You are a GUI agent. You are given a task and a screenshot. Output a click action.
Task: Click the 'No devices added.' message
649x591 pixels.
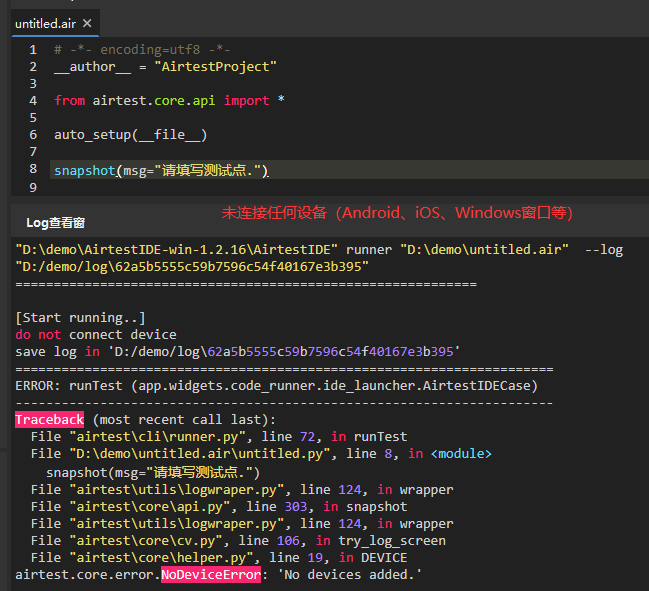(x=350, y=574)
